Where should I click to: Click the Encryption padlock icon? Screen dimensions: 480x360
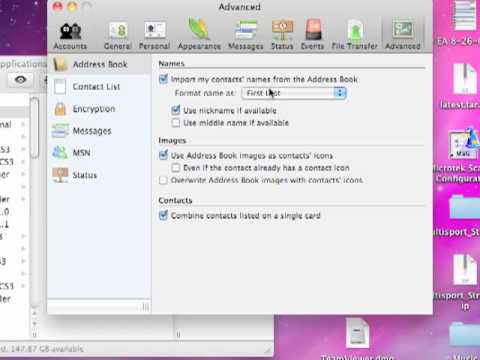(60, 109)
